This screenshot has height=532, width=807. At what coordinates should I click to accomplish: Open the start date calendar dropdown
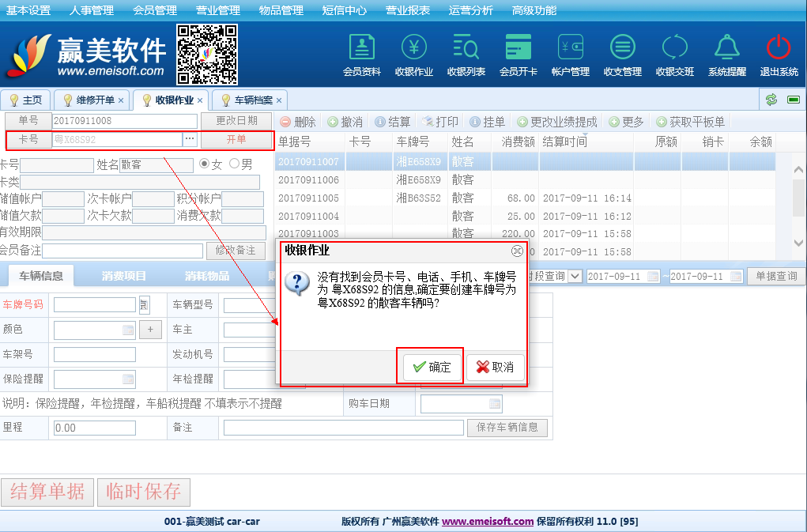[653, 277]
